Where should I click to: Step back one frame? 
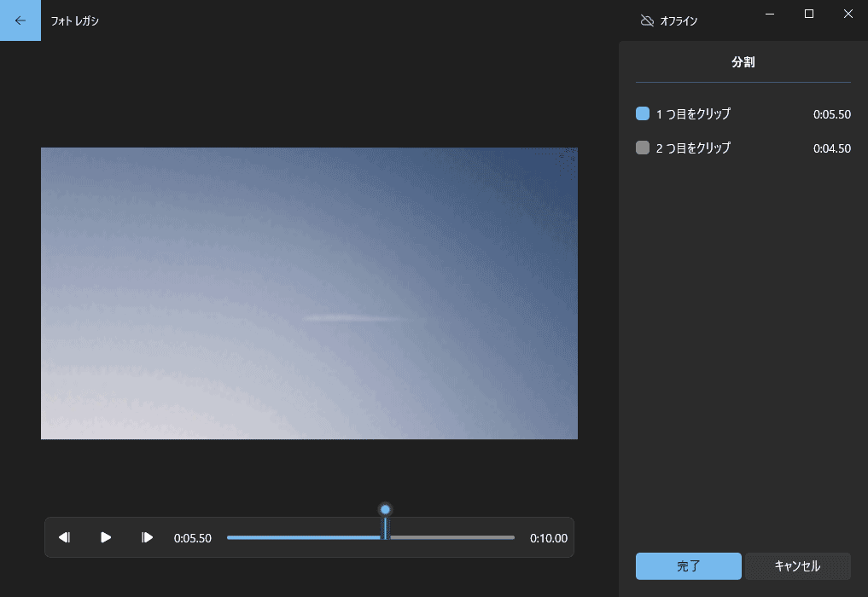(x=65, y=537)
